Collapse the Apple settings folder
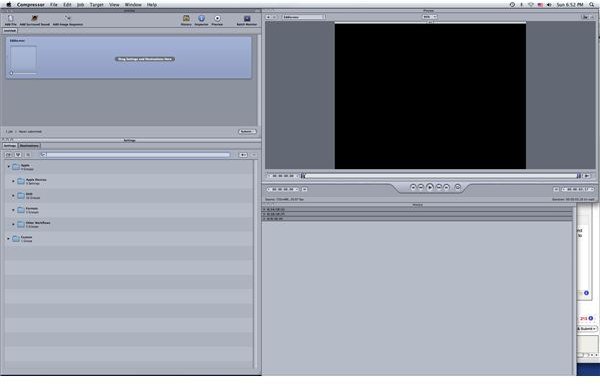 click(x=8, y=166)
